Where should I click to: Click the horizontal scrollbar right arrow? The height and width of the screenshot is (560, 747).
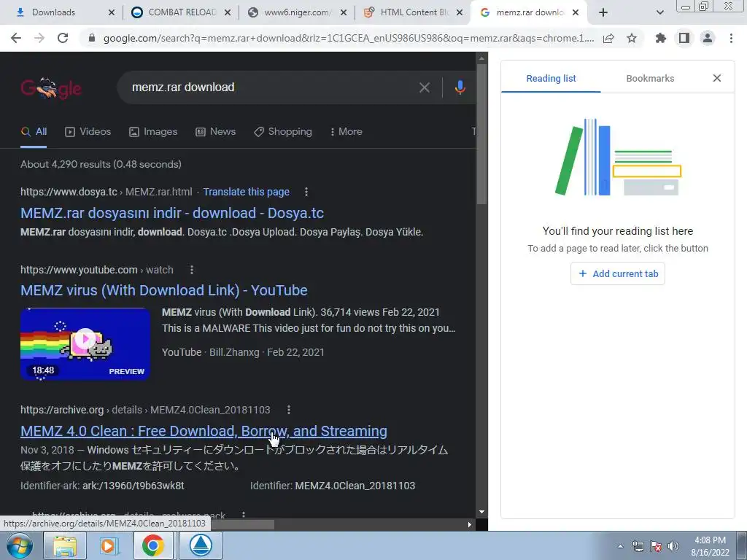coord(469,525)
